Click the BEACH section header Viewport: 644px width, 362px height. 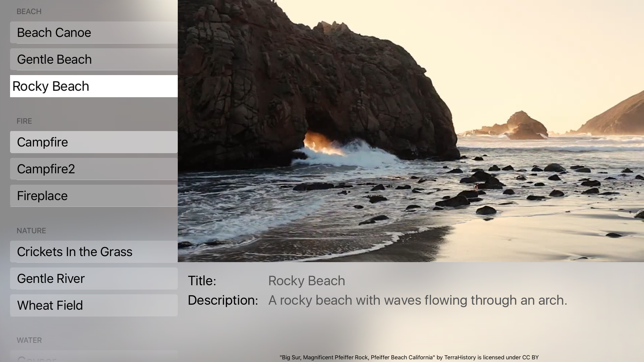click(x=29, y=12)
